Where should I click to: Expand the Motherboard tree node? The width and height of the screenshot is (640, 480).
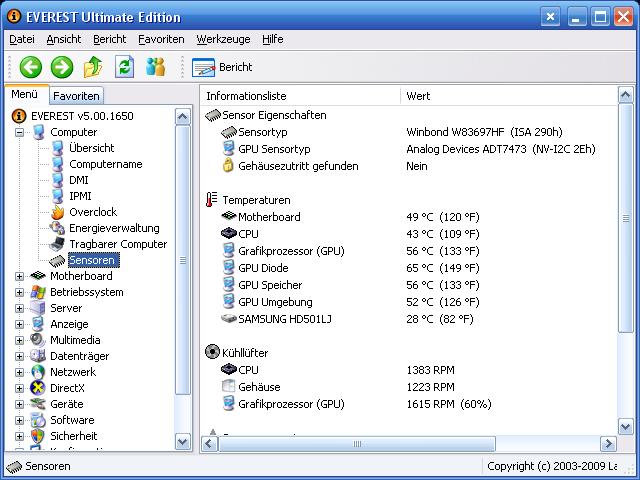point(20,276)
